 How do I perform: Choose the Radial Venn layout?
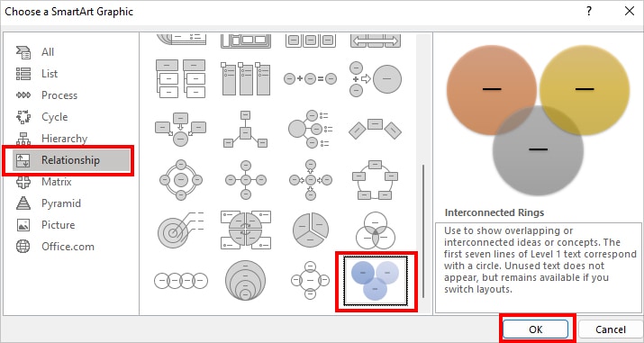point(311,281)
